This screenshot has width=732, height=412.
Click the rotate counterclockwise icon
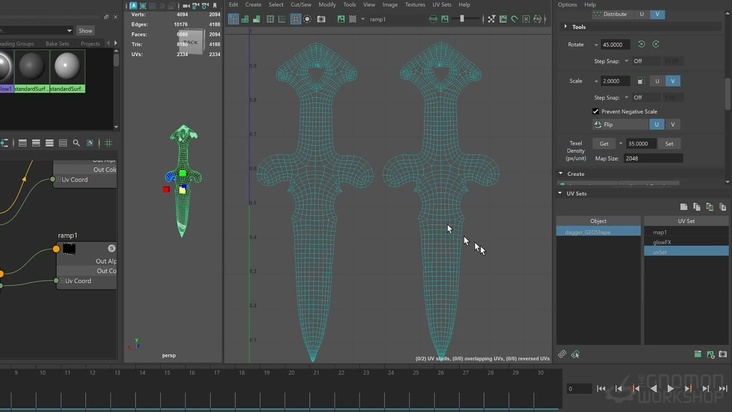point(641,44)
